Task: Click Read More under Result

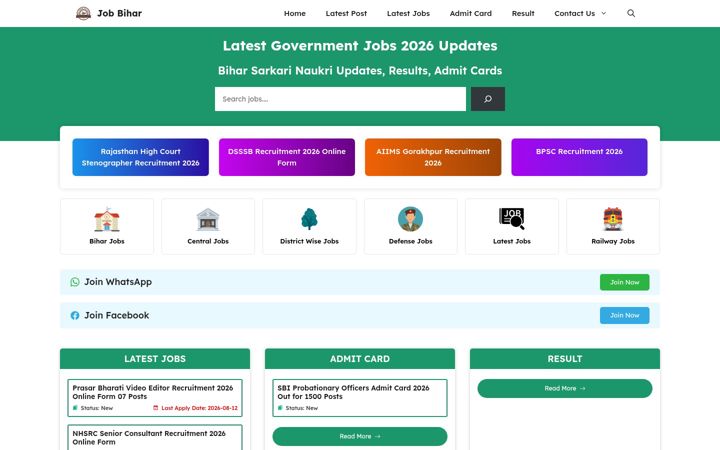Action: (565, 388)
